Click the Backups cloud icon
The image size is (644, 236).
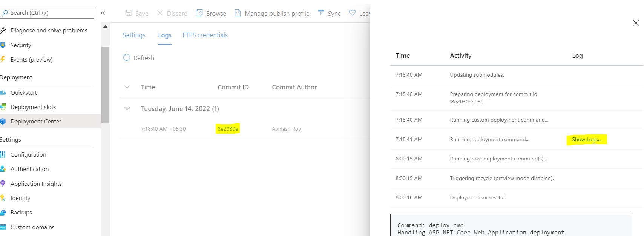click(3, 212)
